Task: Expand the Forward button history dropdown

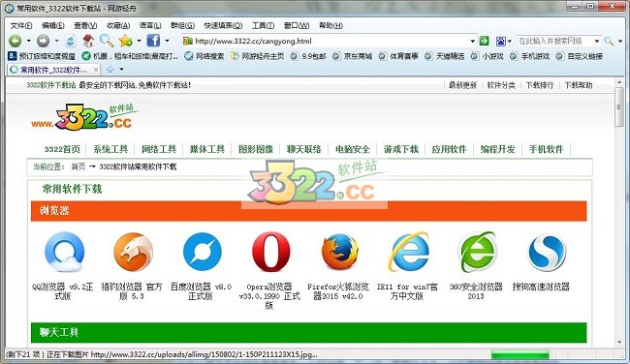Action: click(56, 41)
